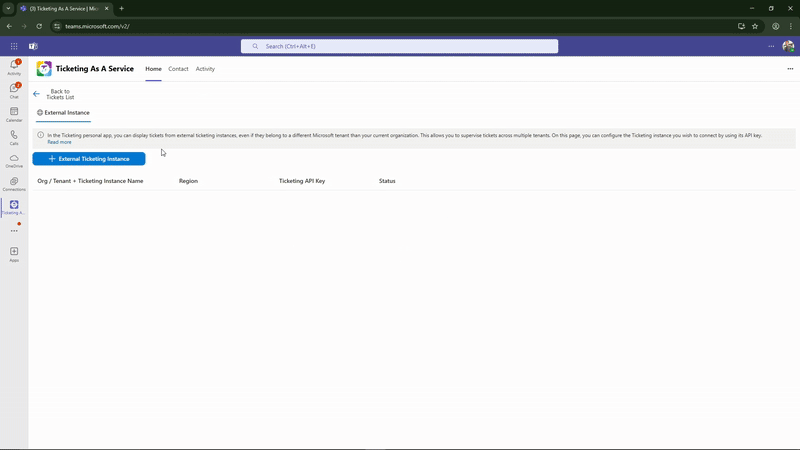
Task: Click the Ticketing As A Service app logo
Action: tap(44, 68)
